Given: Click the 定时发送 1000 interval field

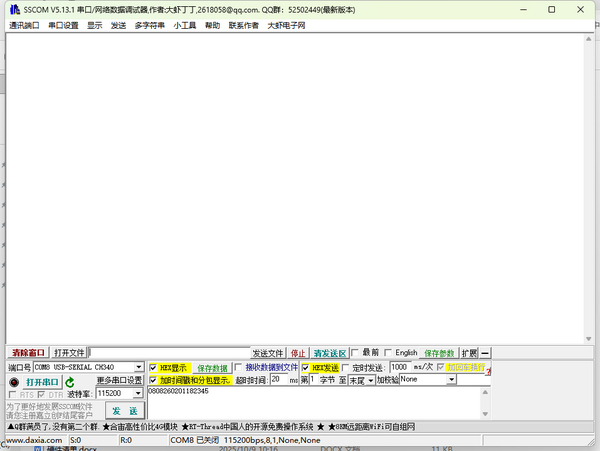Looking at the screenshot, I should click(x=400, y=367).
